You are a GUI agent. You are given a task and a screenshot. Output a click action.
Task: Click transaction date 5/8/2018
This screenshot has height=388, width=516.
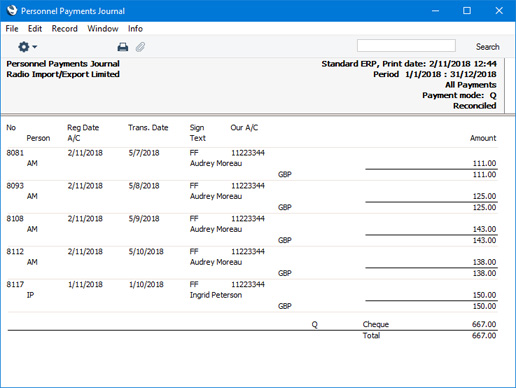(x=144, y=186)
